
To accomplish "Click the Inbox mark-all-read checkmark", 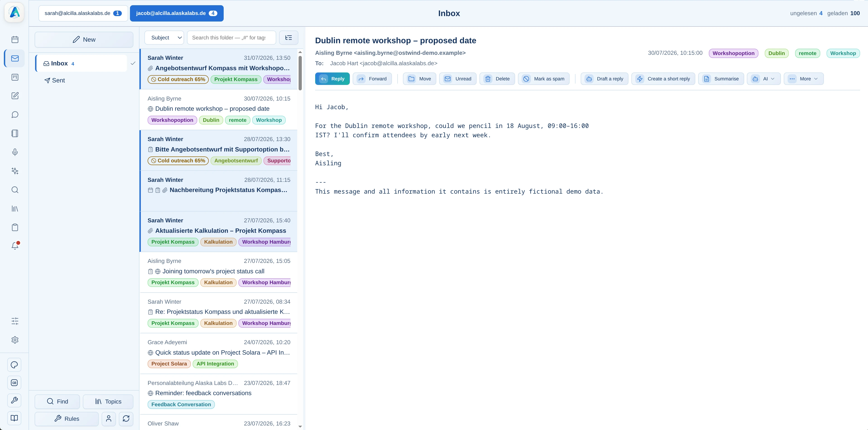I will (133, 63).
